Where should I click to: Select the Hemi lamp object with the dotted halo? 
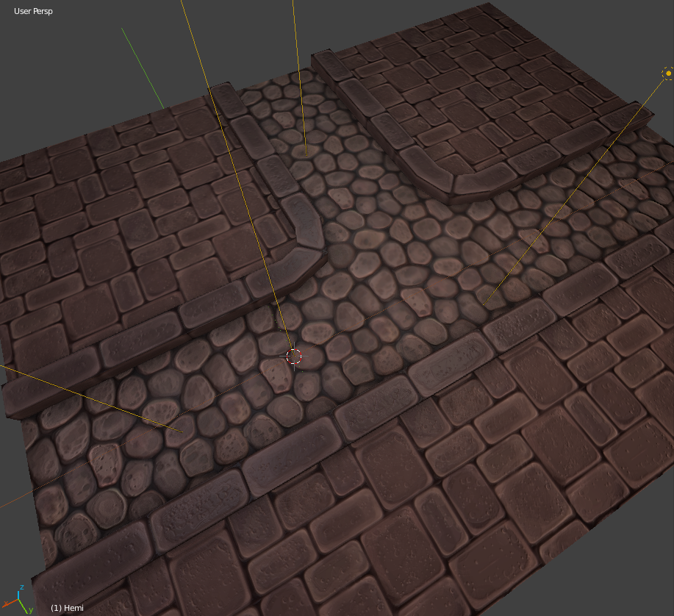coord(668,74)
